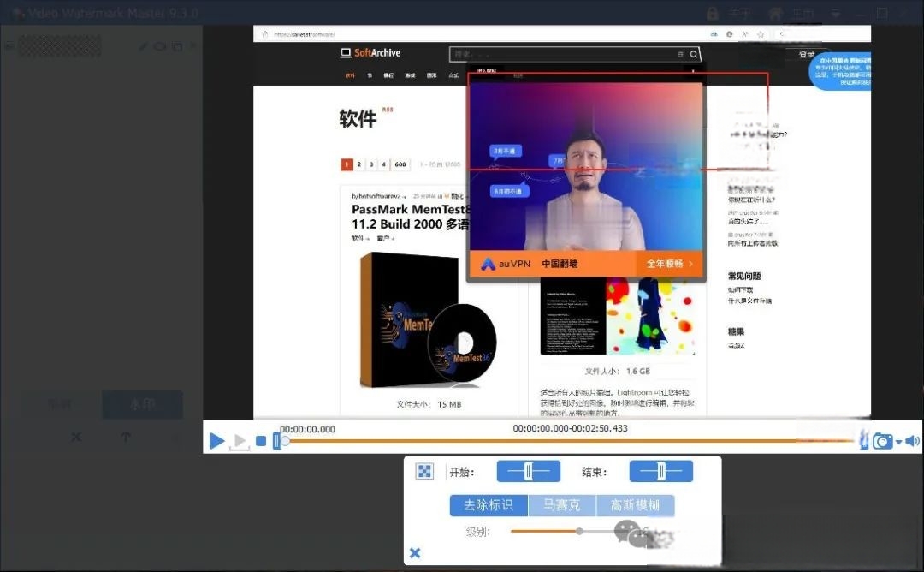Take a snapshot with the camera icon

[x=883, y=441]
